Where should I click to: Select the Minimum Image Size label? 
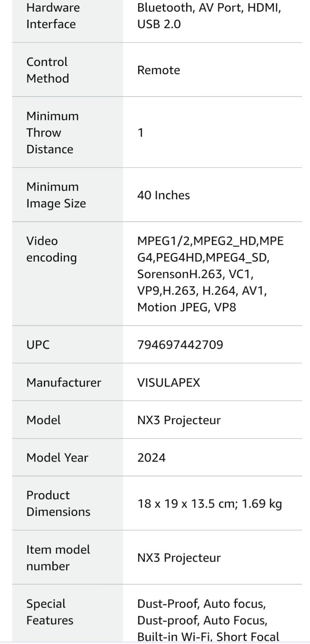pos(56,195)
